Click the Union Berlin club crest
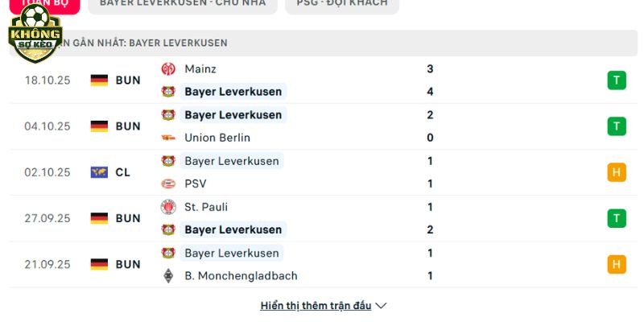The height and width of the screenshot is (322, 644). coord(168,138)
